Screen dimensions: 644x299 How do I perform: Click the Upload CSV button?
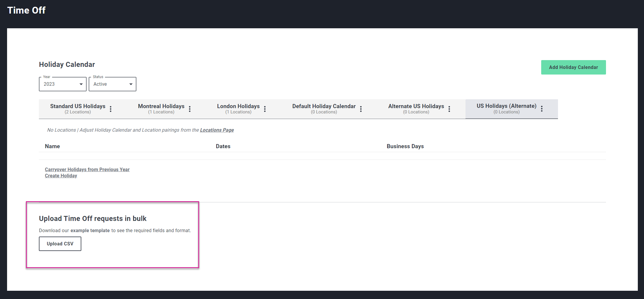click(x=60, y=244)
